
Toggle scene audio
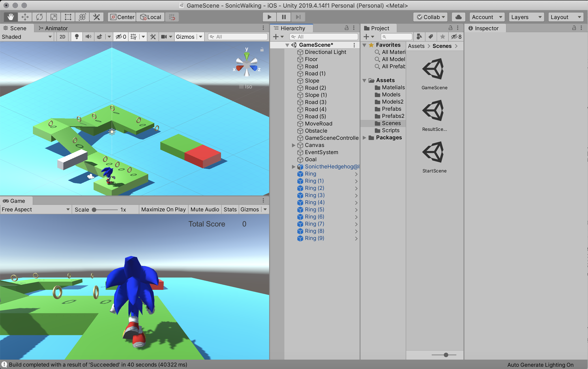pos(88,37)
